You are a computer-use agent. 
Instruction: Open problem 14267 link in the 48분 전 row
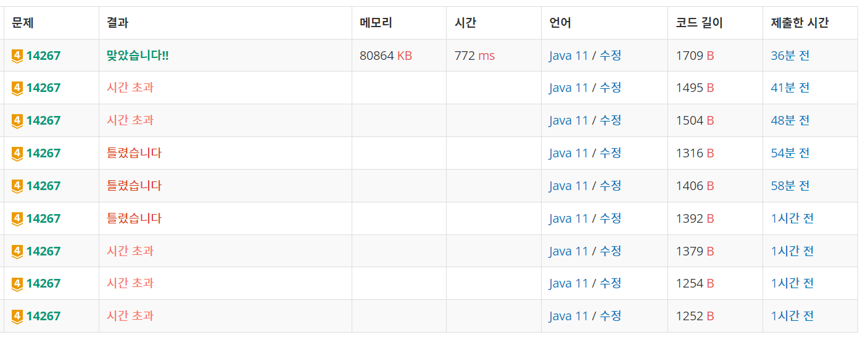43,120
